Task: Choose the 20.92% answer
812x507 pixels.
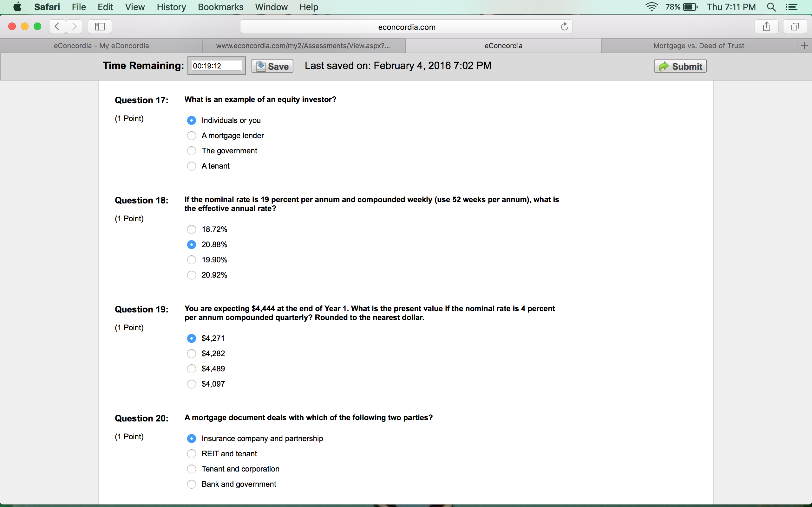Action: (191, 275)
